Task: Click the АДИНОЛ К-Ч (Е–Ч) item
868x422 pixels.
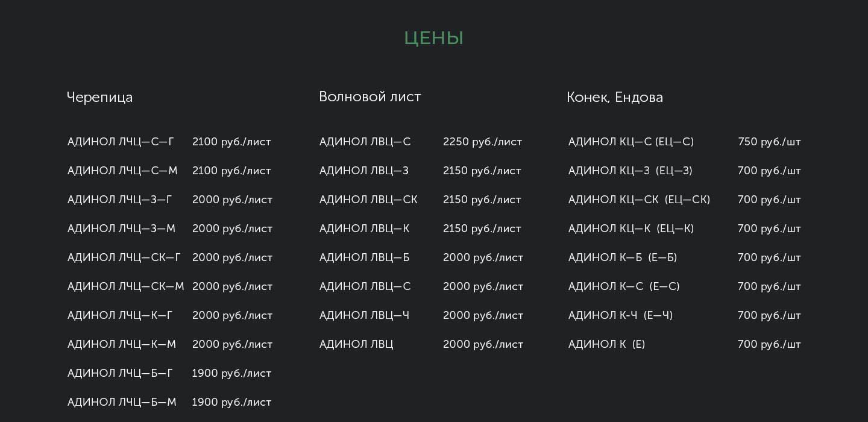Action: (x=620, y=316)
